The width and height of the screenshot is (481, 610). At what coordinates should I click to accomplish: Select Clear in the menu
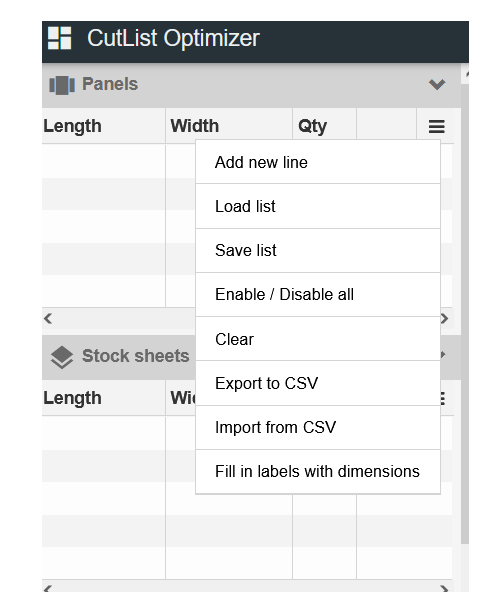tap(318, 339)
